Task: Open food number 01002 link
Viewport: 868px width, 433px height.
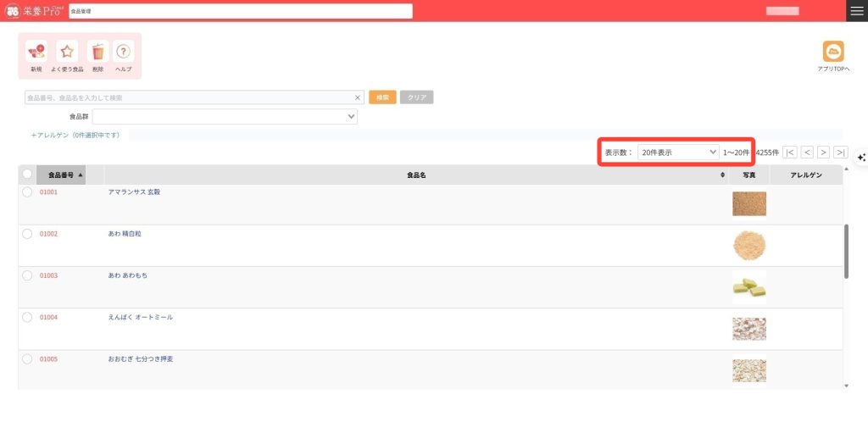Action: pos(49,234)
